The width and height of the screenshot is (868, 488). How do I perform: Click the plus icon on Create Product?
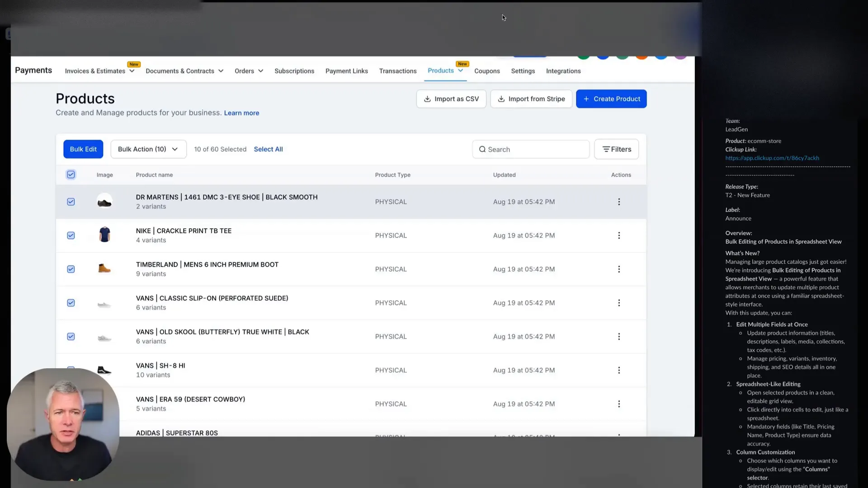pos(586,99)
